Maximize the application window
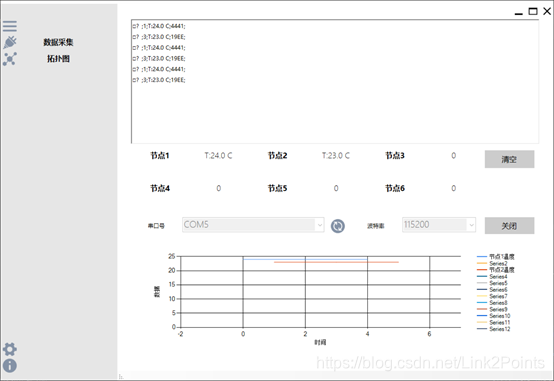Screen dimensions: 554x381 tap(533, 11)
